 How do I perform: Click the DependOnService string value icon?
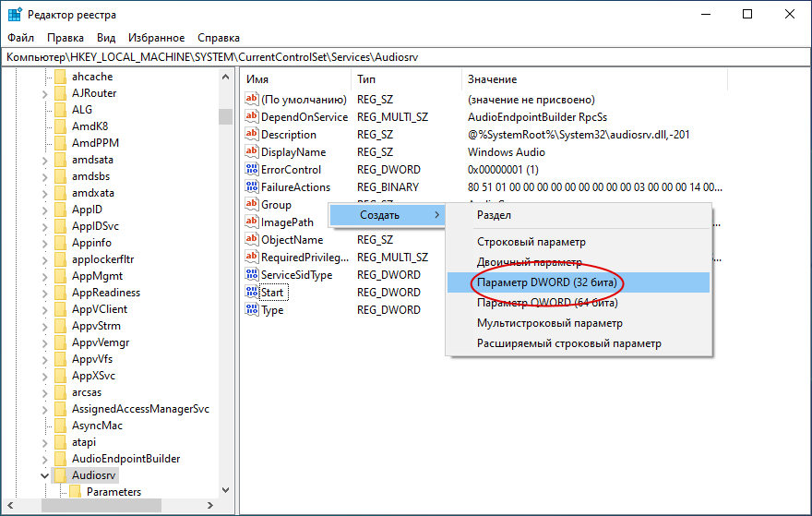pyautogui.click(x=252, y=116)
